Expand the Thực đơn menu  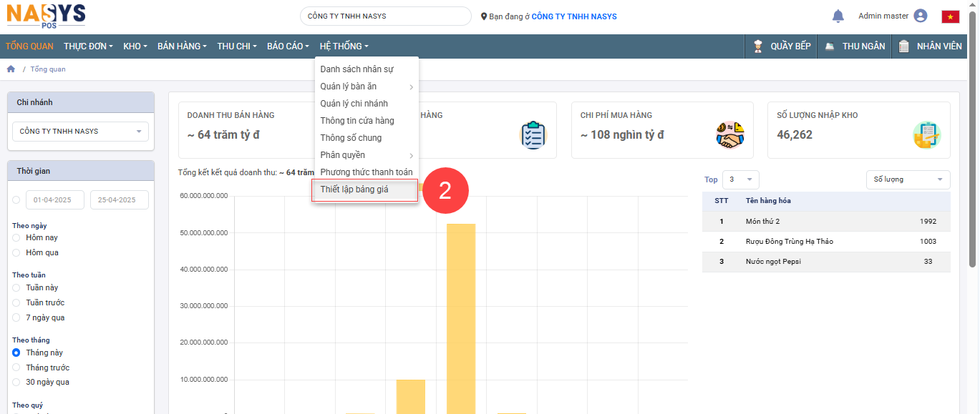tap(89, 46)
